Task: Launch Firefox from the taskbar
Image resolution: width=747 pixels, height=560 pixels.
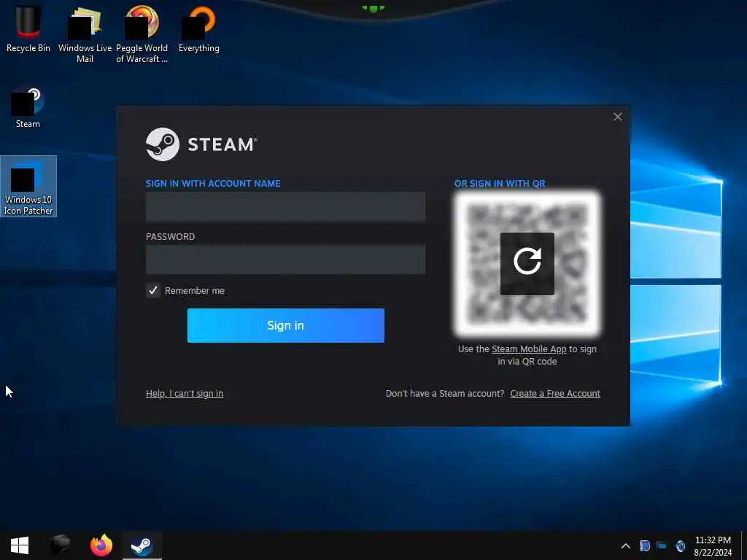Action: pos(101,545)
